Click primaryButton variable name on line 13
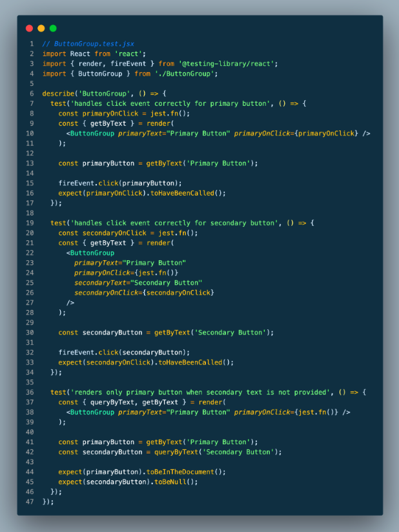Screen dimensions: 399x532 108,163
